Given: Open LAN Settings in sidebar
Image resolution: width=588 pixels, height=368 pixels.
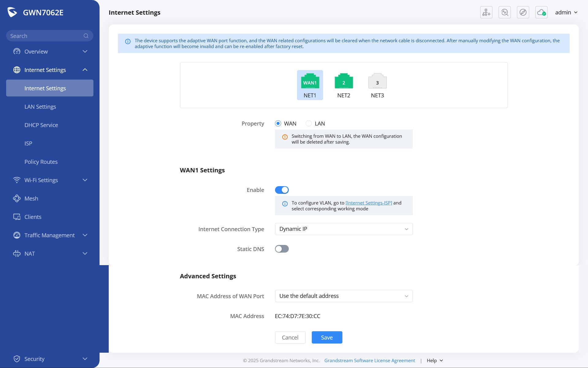Looking at the screenshot, I should click(x=40, y=107).
